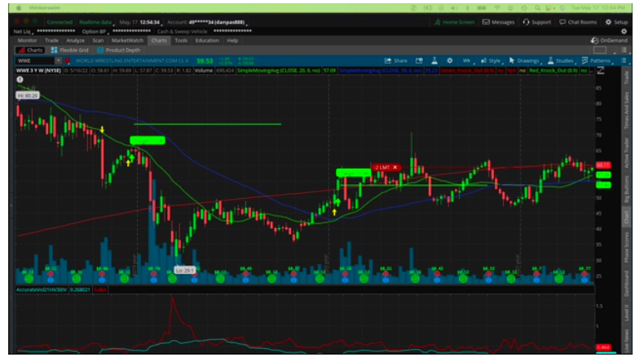
Task: Open the Studies dropdown
Action: [561, 61]
